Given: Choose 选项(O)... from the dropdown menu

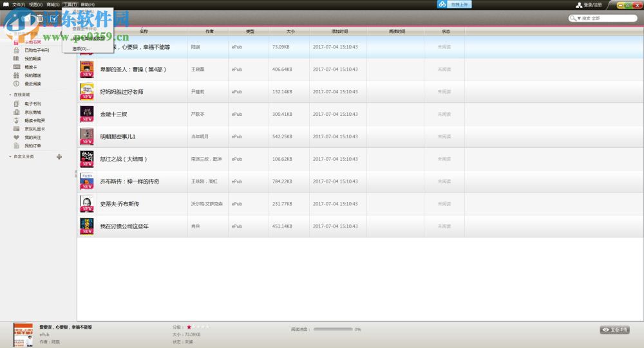Looking at the screenshot, I should pos(81,48).
